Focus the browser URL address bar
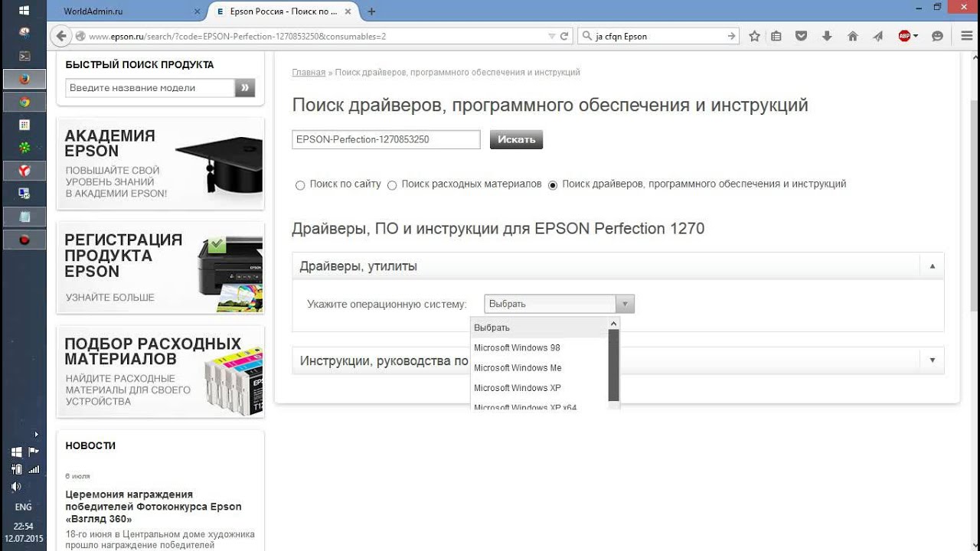980x551 pixels. pos(315,36)
